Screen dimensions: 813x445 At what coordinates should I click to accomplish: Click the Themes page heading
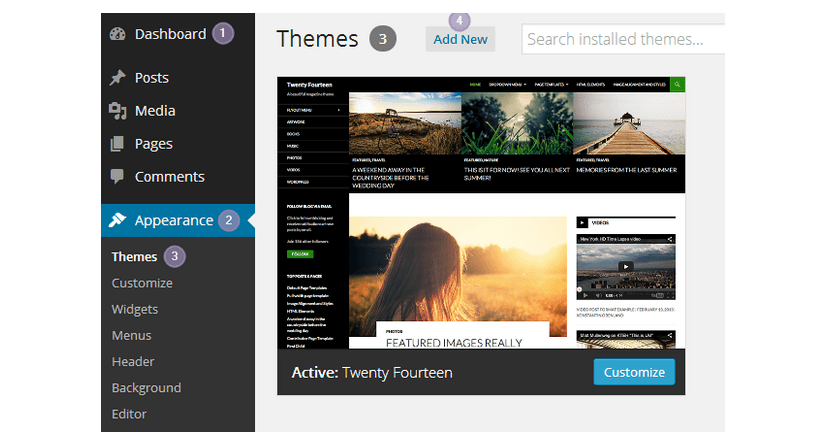[x=317, y=39]
